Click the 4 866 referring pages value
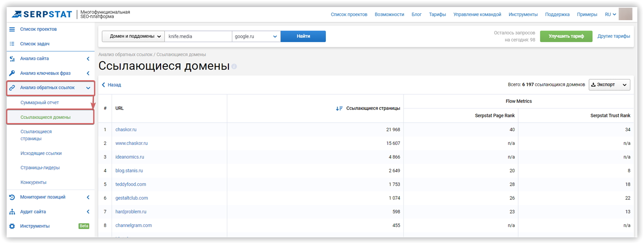The width and height of the screenshot is (644, 244). click(395, 157)
